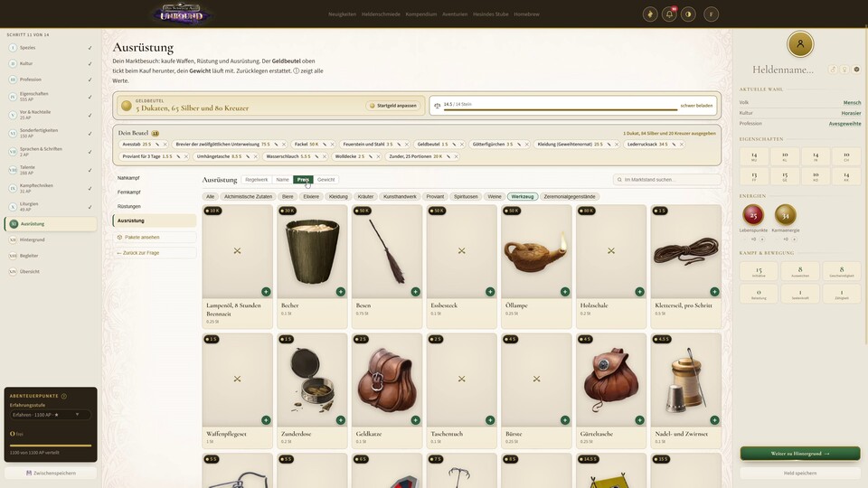This screenshot has height=488, width=868.
Task: Filter by Alchimistische Zutaten chip
Action: [x=248, y=196]
